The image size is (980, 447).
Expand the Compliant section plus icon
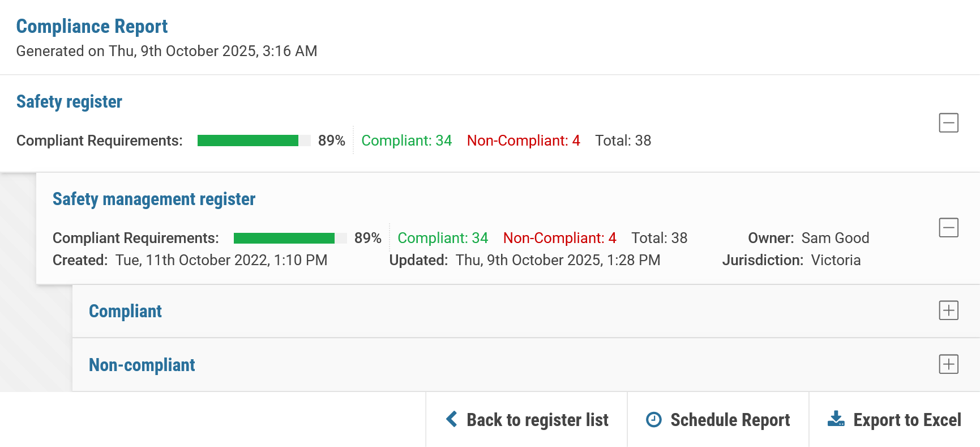pyautogui.click(x=948, y=310)
